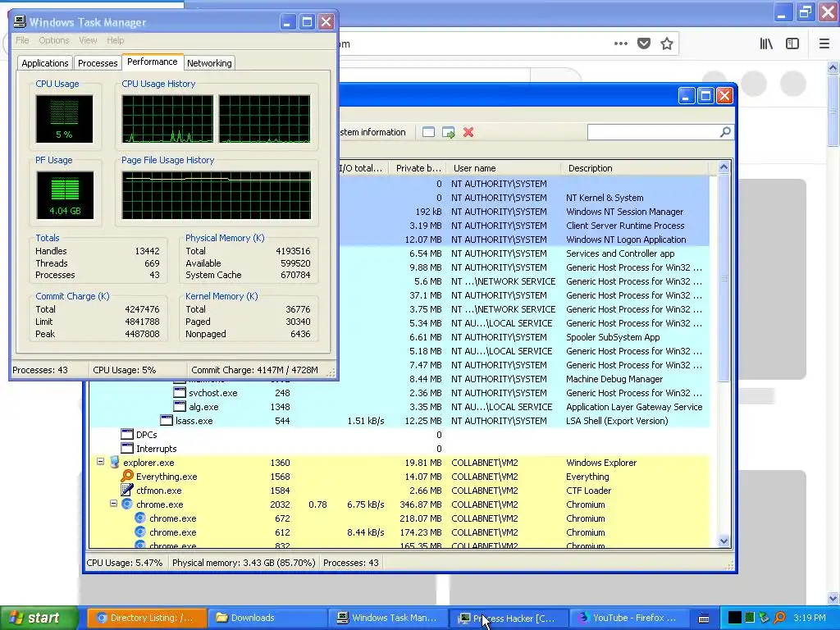
Task: Select the svchost.exe row with PID 248
Action: click(x=399, y=393)
